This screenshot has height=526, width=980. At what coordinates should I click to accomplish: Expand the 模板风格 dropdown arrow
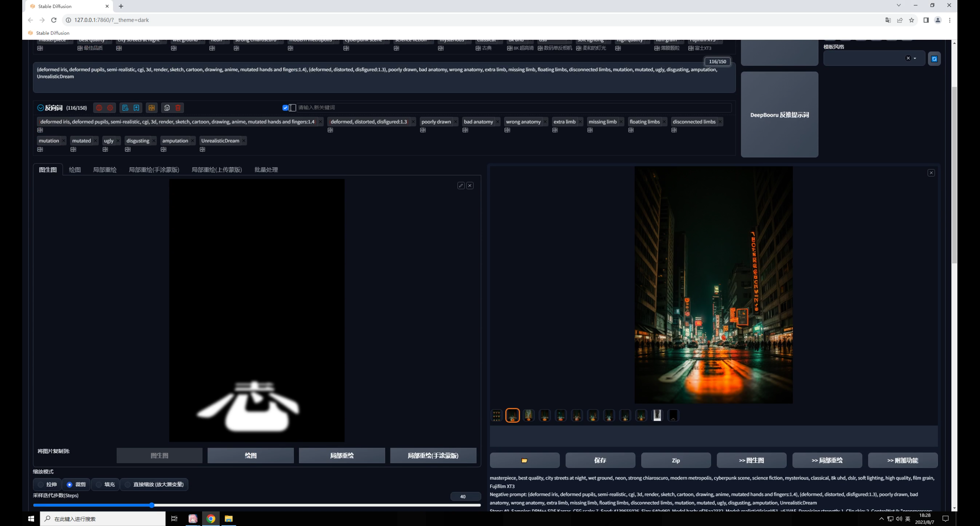click(x=915, y=59)
